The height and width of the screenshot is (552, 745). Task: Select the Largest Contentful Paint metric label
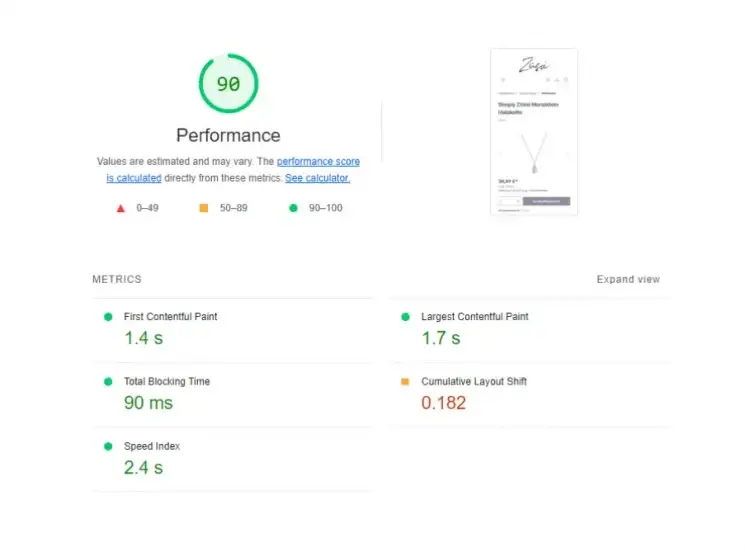tap(474, 317)
